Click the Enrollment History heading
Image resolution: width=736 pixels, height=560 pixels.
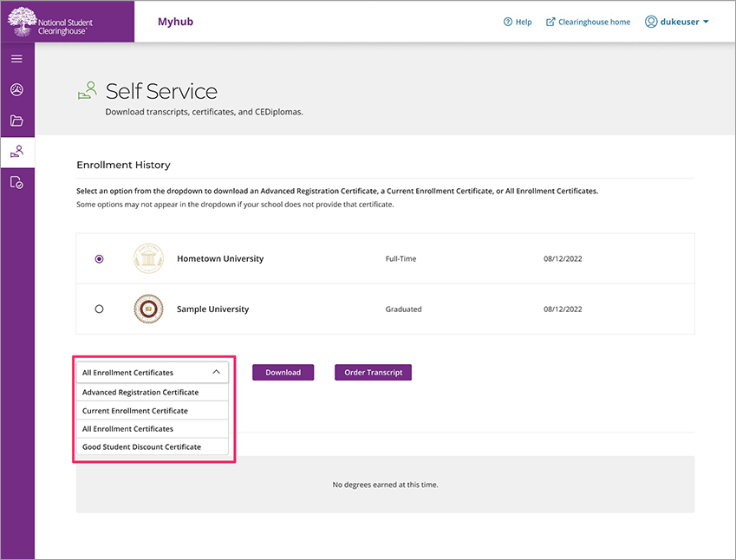point(123,165)
